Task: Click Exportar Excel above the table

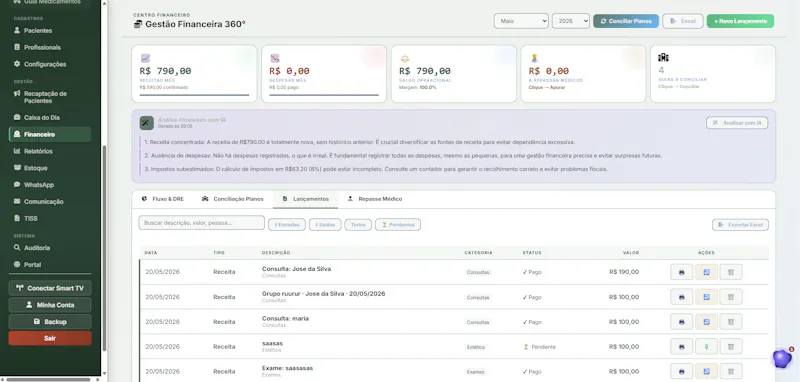Action: pyautogui.click(x=740, y=225)
